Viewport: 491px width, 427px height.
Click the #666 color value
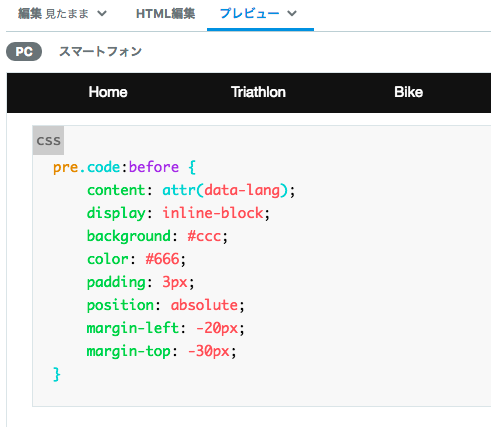[x=162, y=259]
